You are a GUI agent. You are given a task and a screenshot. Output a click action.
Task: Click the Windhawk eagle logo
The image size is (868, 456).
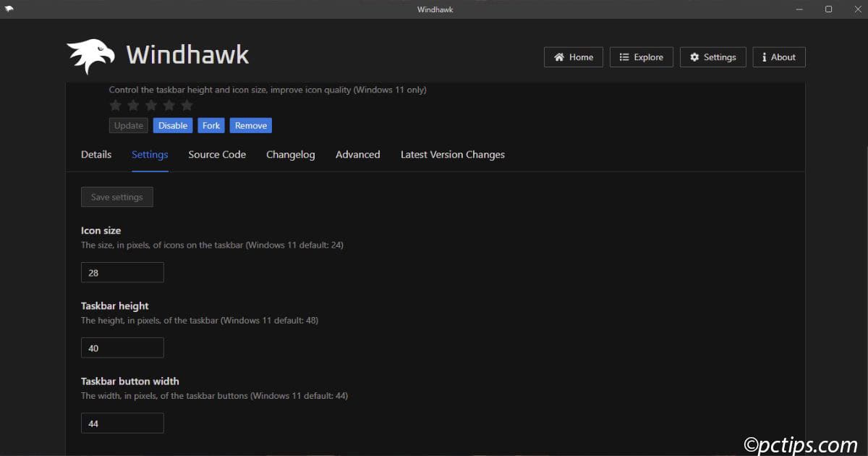pos(90,56)
